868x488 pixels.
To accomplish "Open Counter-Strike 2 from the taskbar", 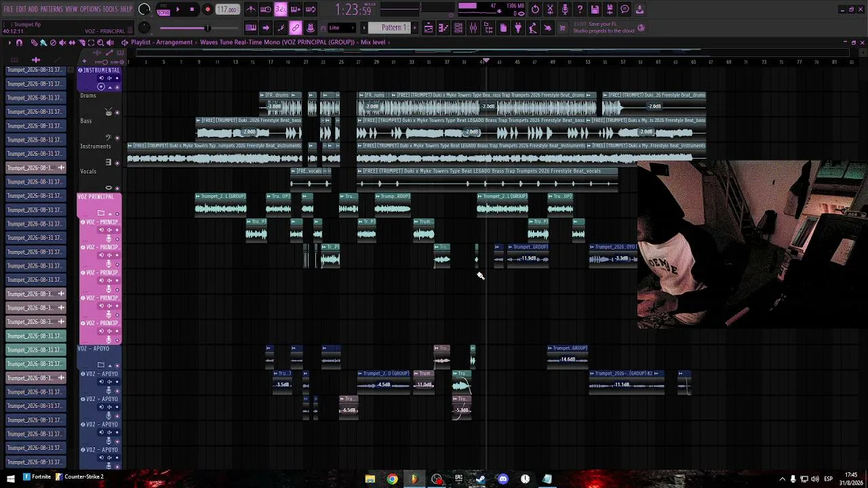I will [x=80, y=477].
